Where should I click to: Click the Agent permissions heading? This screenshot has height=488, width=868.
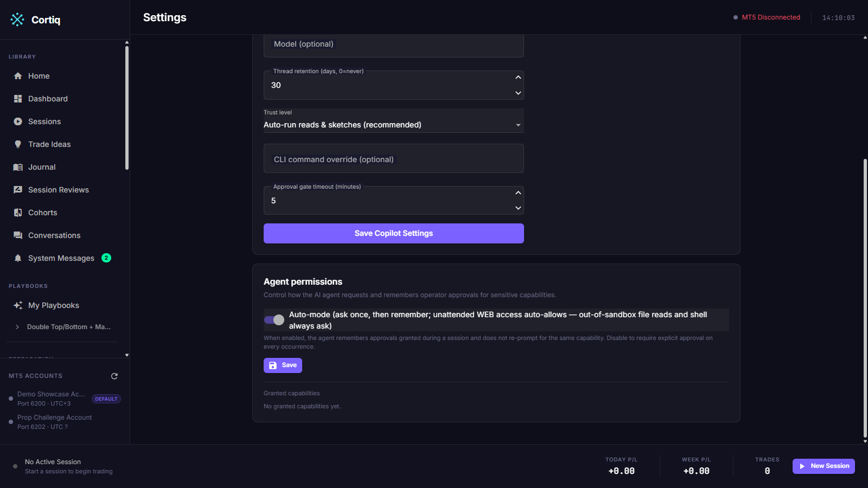(x=303, y=281)
